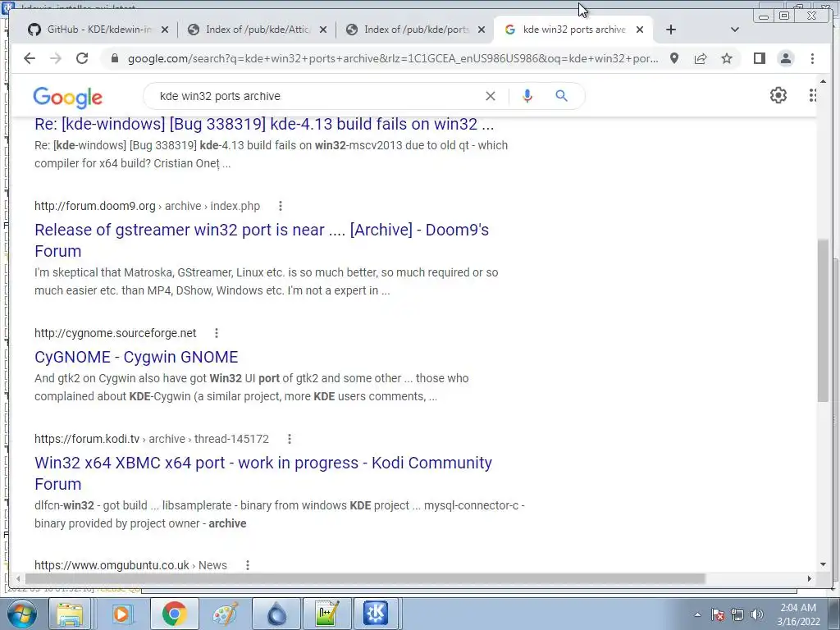Click the horizontal scroll left arrow
Viewport: 840px width, 630px height.
point(19,578)
